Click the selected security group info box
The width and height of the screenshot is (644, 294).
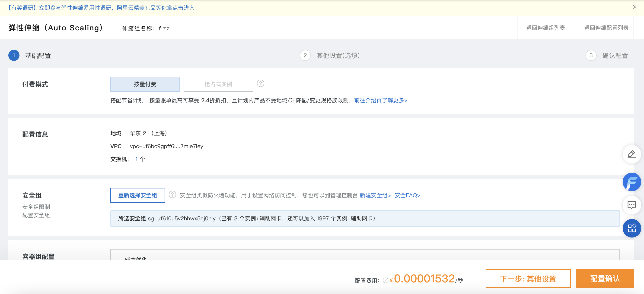pyautogui.click(x=365, y=219)
